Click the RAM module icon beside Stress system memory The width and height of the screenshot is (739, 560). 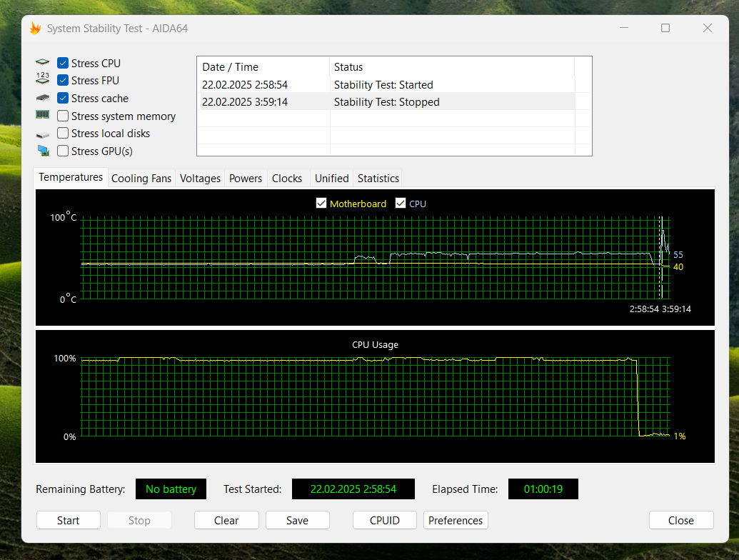coord(42,114)
